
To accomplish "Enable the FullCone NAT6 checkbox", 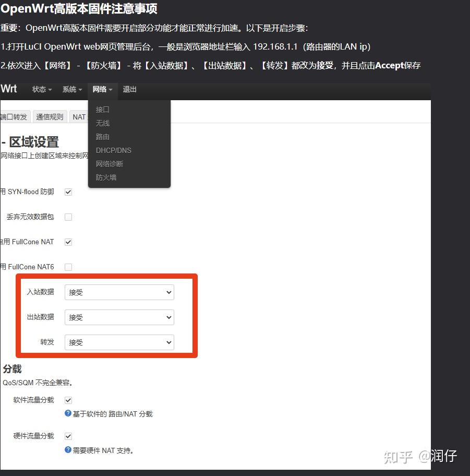I will tap(68, 267).
